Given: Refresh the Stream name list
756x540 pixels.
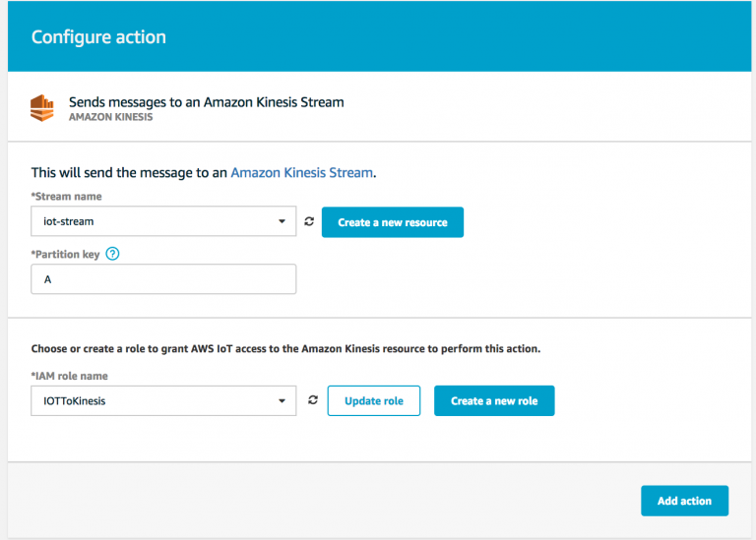Looking at the screenshot, I should [309, 221].
